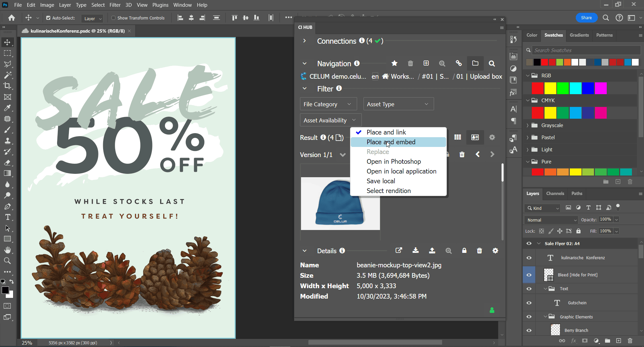Click the favorites star in Navigation
Image resolution: width=644 pixels, height=347 pixels.
394,64
